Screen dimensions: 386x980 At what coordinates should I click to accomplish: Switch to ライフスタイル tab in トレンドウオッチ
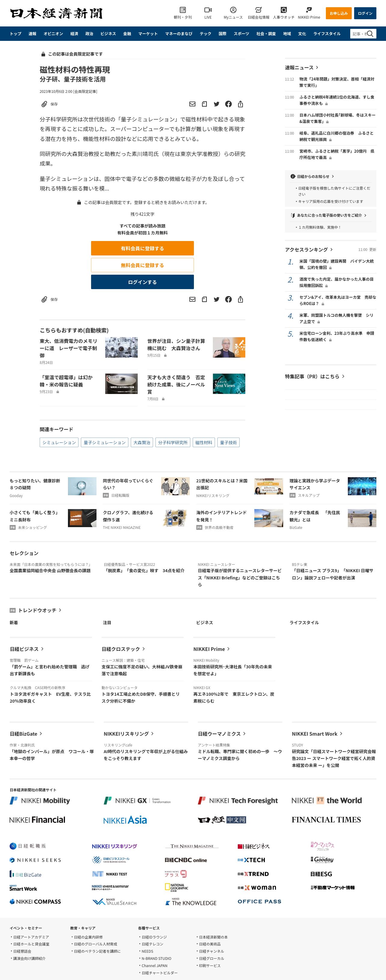click(x=304, y=623)
